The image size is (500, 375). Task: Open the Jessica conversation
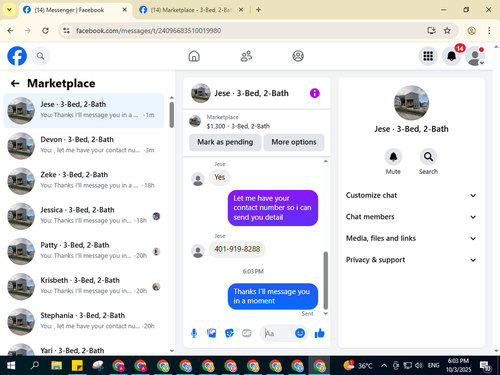pos(84,216)
